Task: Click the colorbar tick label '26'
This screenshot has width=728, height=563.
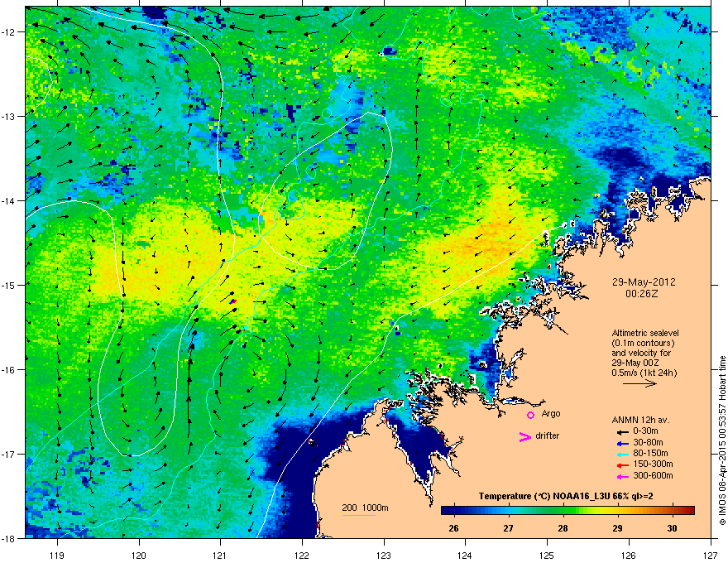Action: (453, 528)
